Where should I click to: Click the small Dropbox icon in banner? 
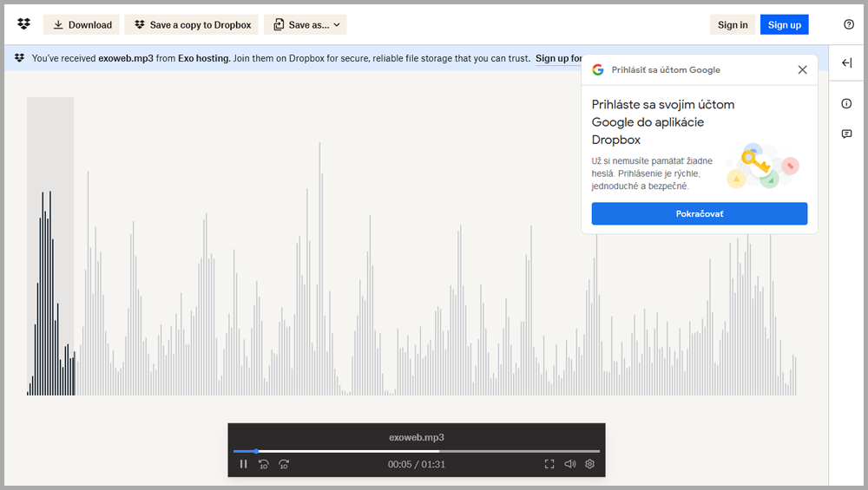pyautogui.click(x=19, y=57)
